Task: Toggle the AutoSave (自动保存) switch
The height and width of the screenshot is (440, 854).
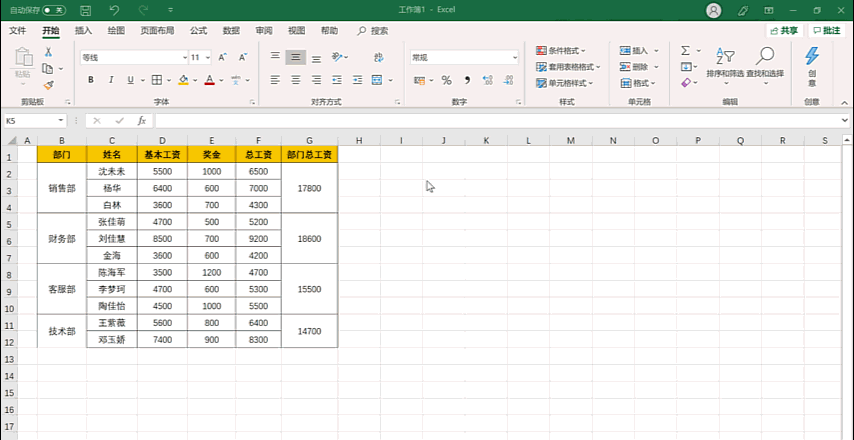Action: [54, 10]
